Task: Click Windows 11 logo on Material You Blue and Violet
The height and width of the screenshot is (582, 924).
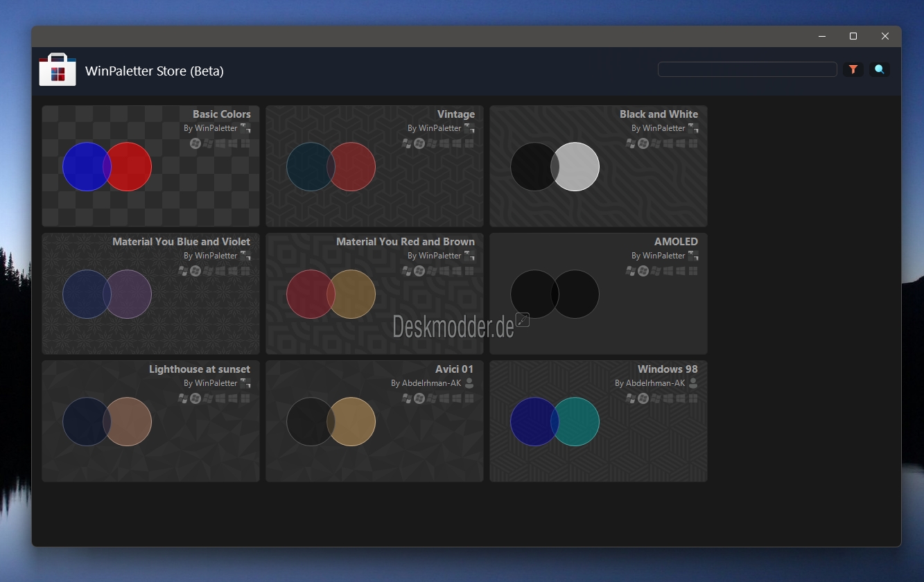Action: click(245, 271)
